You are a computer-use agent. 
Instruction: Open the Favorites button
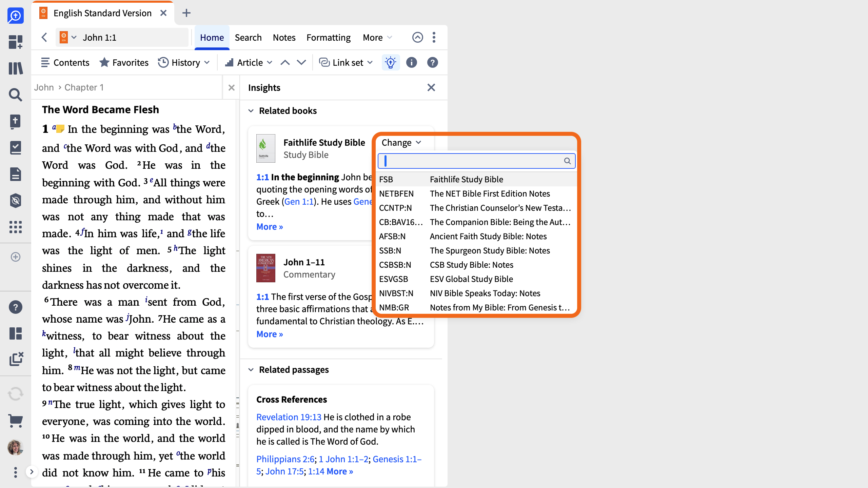tap(124, 63)
